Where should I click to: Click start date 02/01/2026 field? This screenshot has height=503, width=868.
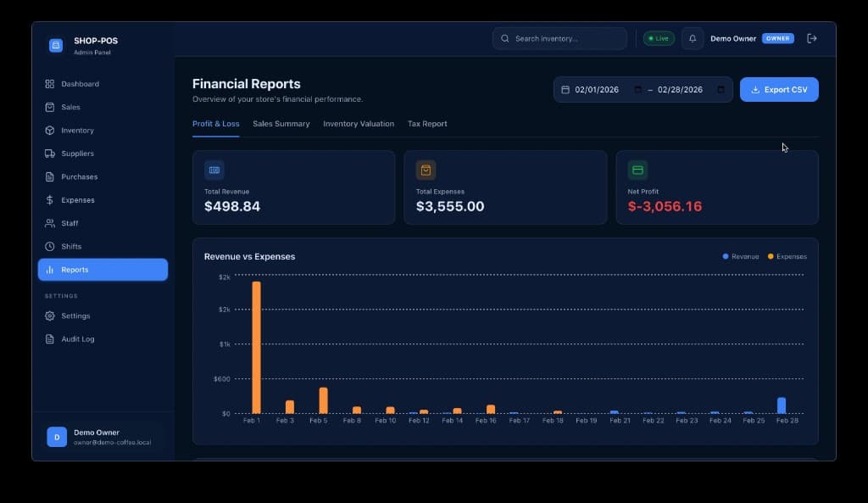point(597,90)
